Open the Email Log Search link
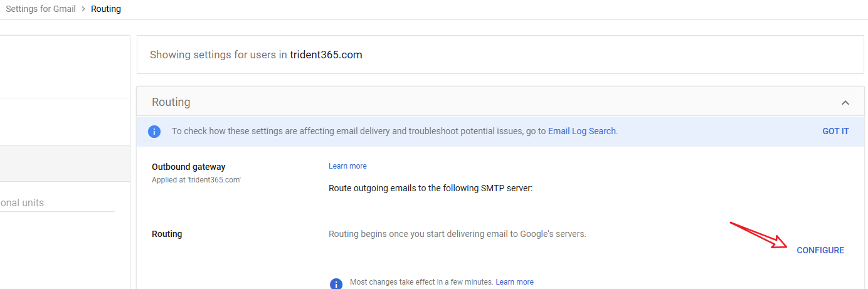This screenshot has height=289, width=868. click(x=582, y=132)
